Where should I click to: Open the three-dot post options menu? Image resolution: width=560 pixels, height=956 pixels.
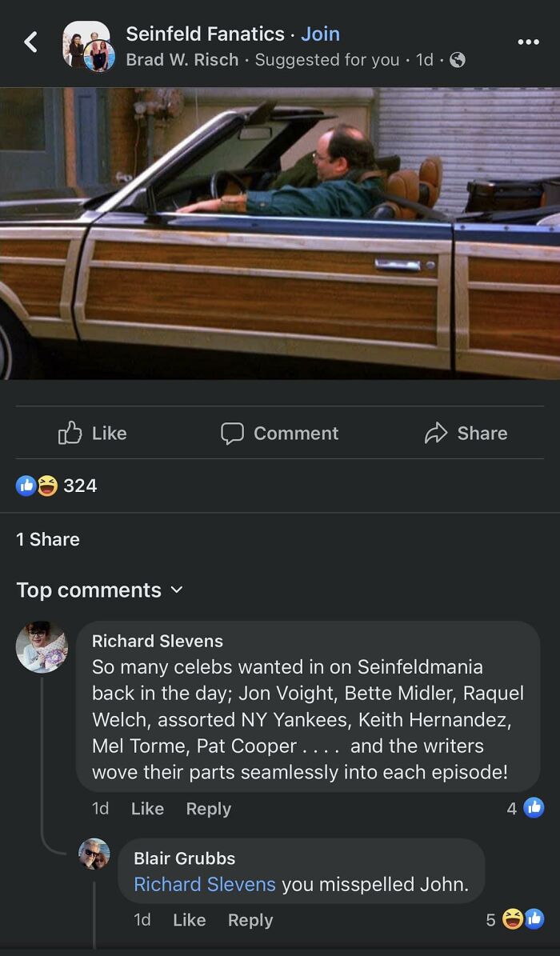[x=528, y=42]
